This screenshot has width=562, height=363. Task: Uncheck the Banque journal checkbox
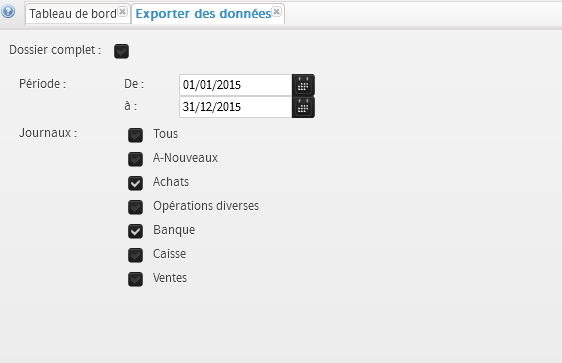135,231
